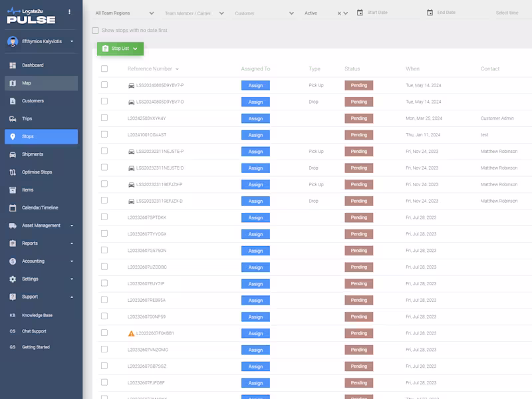Click the End Date input field

(x=457, y=13)
